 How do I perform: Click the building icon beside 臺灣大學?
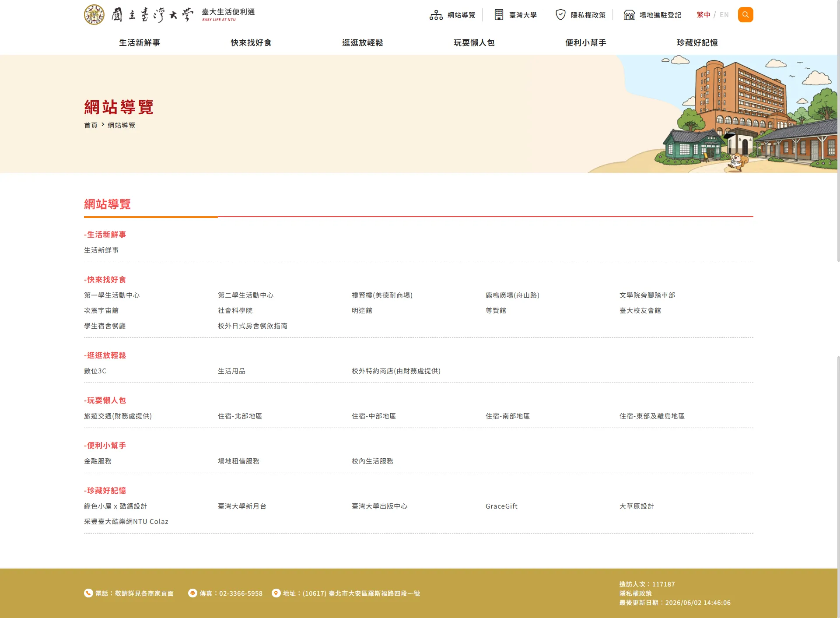coord(499,15)
